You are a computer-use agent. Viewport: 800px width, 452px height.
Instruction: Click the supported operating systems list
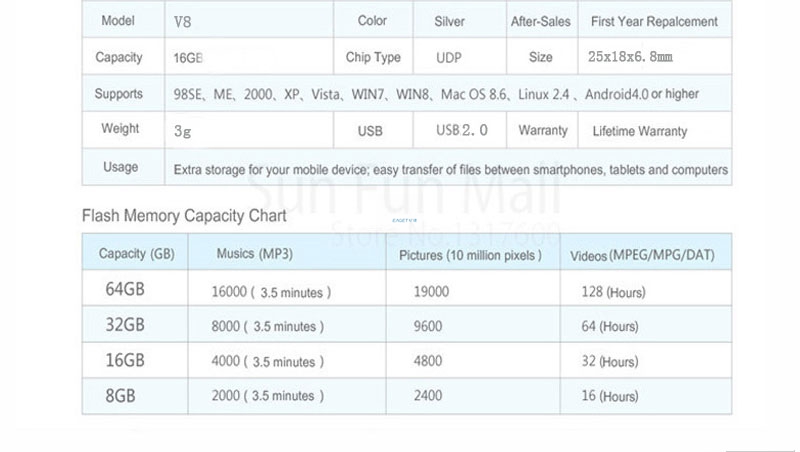436,94
